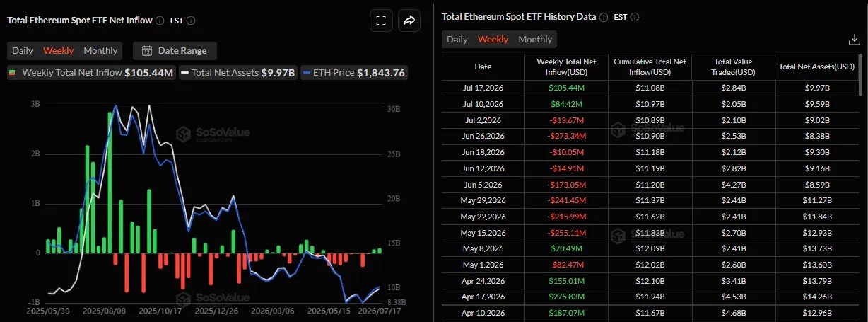Click the May 29,2026 date cell
The width and height of the screenshot is (868, 322).
coord(483,200)
